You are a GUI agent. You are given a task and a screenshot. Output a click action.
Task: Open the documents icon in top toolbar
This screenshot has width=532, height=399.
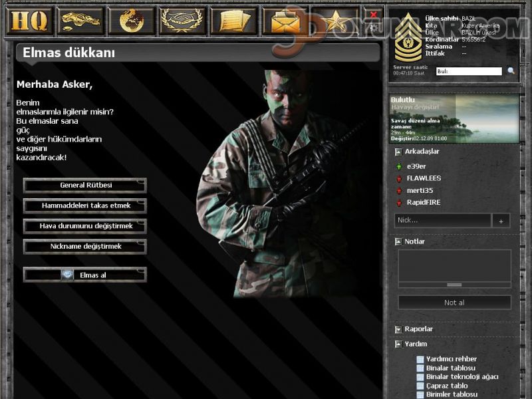[x=233, y=21]
